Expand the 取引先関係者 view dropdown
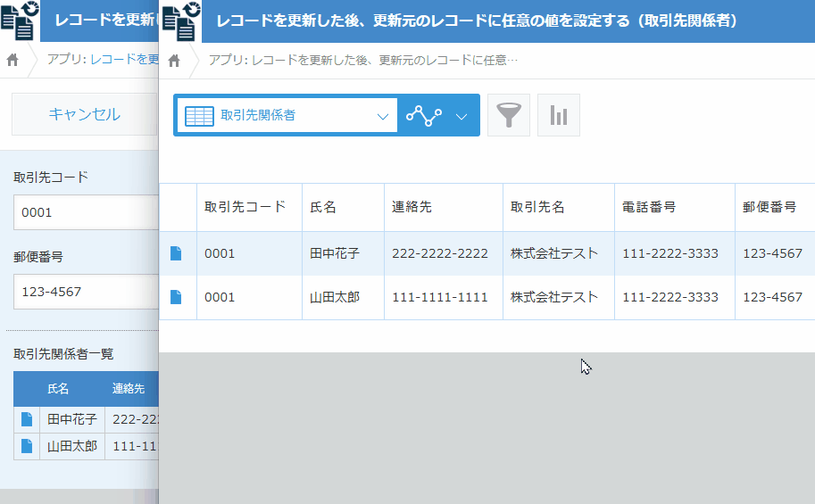 tap(287, 116)
